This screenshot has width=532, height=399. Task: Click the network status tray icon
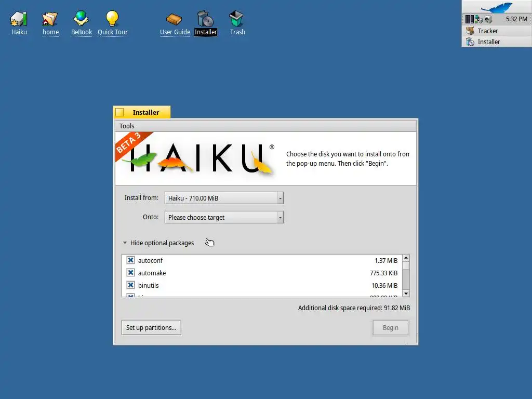click(x=478, y=19)
